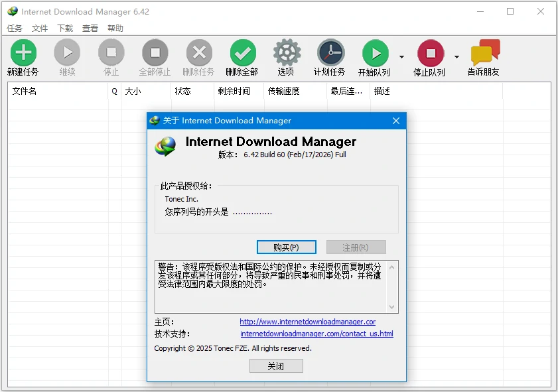This screenshot has width=558, height=392.
Task: Close the About dialog with the X button
Action: pos(396,121)
